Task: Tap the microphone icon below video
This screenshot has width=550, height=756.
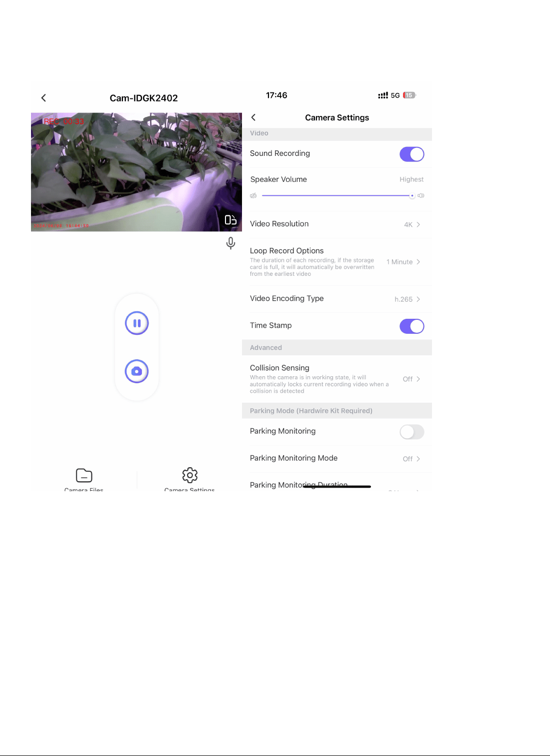Action: (x=230, y=243)
